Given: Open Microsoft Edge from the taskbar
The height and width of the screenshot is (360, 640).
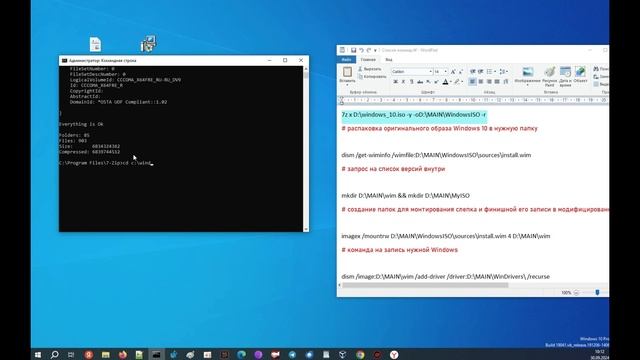Looking at the screenshot, I should click(x=241, y=355).
